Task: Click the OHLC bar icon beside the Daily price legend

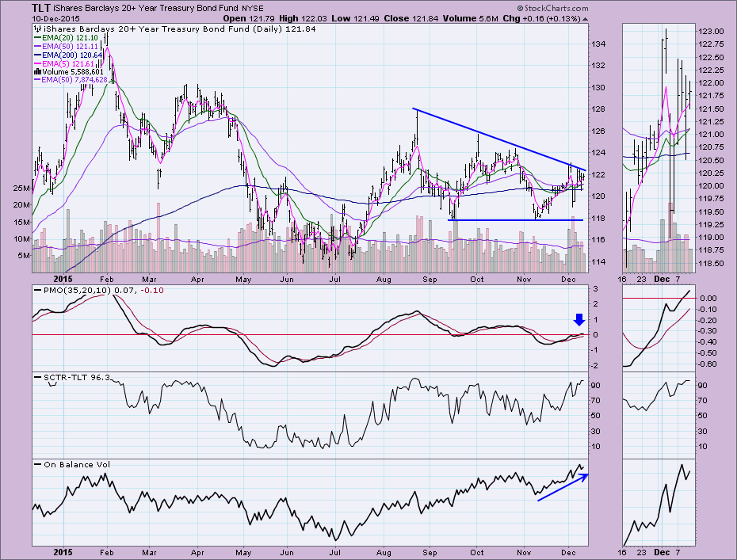Action: 36,29
